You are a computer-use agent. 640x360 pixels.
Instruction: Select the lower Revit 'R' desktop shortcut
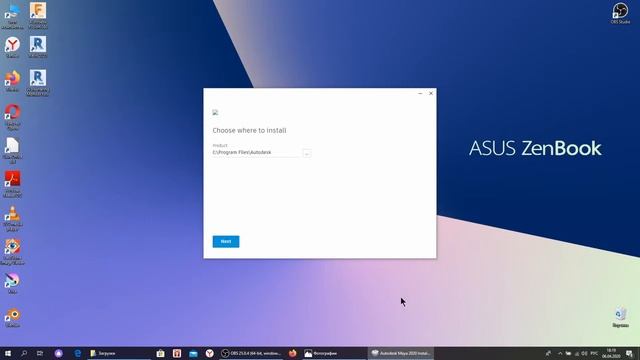pos(38,83)
